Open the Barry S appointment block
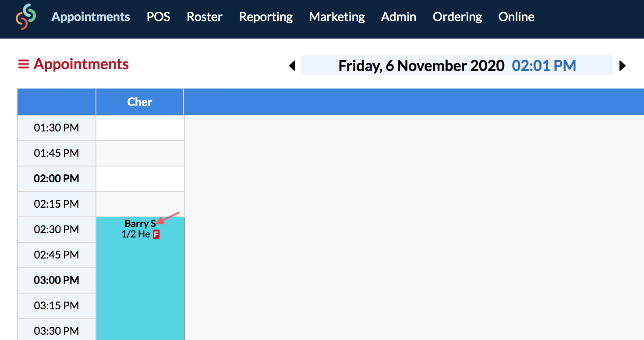This screenshot has width=644, height=340. click(140, 278)
